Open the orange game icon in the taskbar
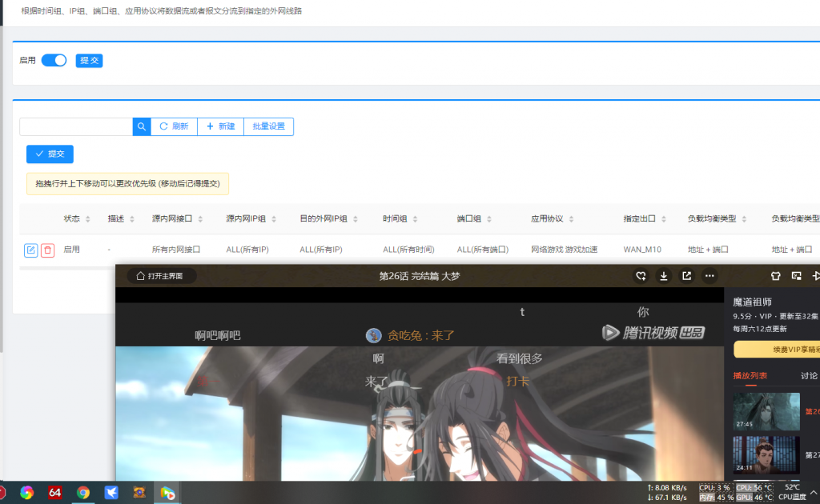 [x=139, y=493]
